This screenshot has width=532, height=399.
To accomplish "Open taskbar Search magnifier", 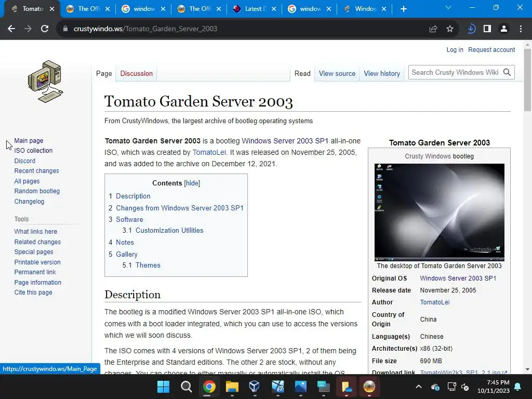I will tap(187, 387).
